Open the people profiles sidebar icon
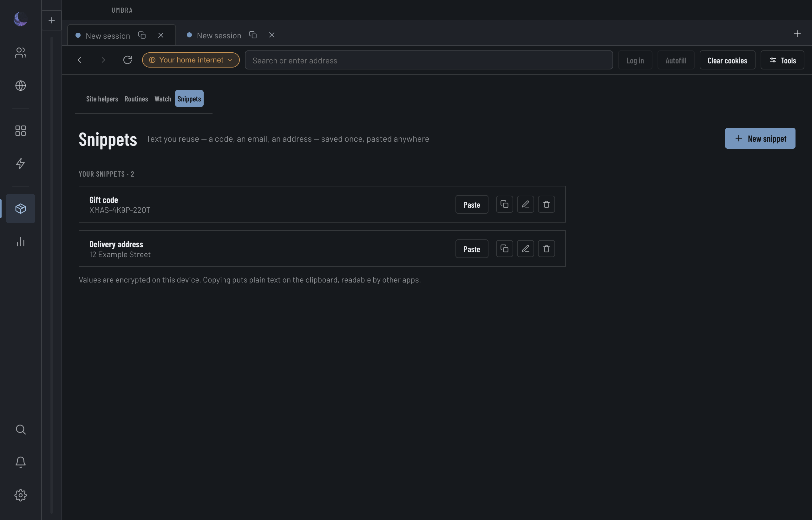 (x=21, y=52)
